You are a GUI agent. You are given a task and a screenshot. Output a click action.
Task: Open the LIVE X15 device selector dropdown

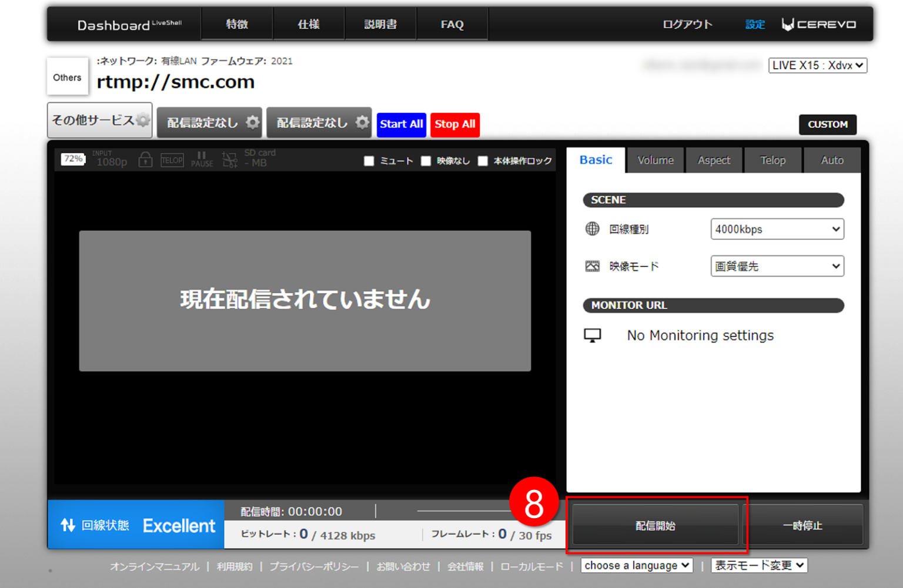818,65
